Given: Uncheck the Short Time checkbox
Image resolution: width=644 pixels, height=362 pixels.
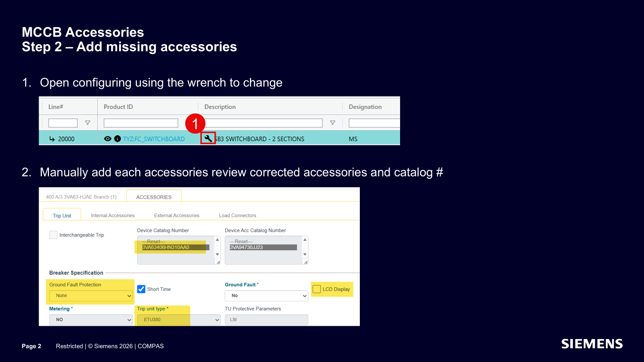Looking at the screenshot, I should [141, 289].
